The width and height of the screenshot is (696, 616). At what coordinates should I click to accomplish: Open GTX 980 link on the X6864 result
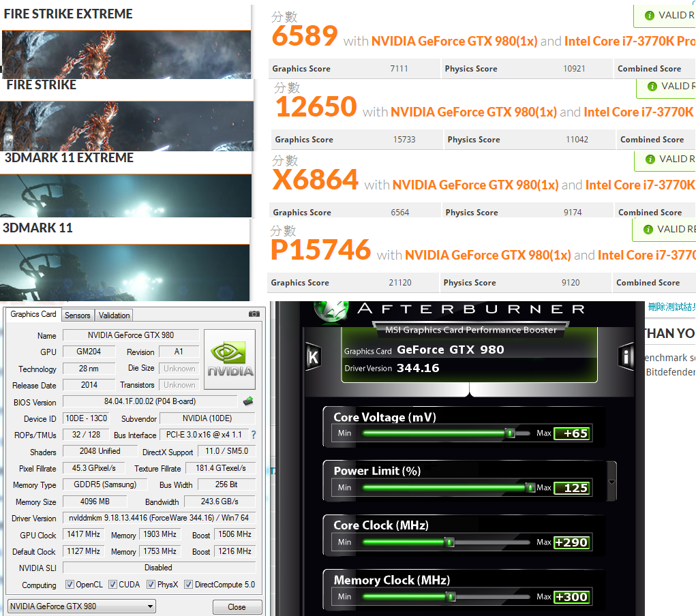475,185
